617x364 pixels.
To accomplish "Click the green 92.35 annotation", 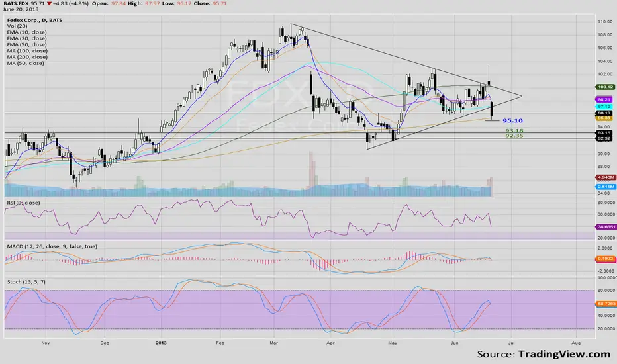I will [514, 136].
